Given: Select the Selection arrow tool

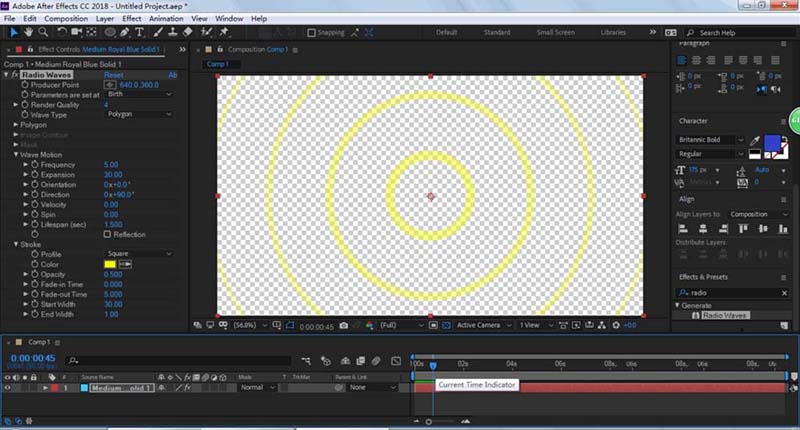Looking at the screenshot, I should (x=13, y=32).
